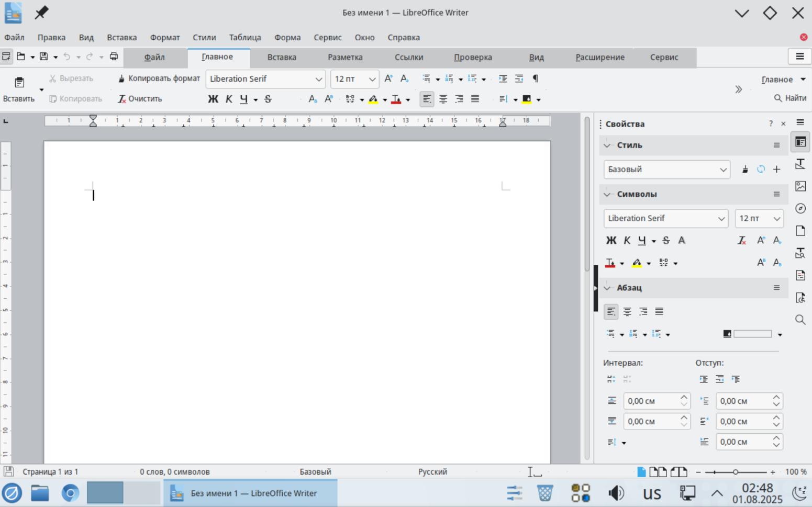Click the zoom slider handle in the status bar
The width and height of the screenshot is (812, 507).
(735, 472)
